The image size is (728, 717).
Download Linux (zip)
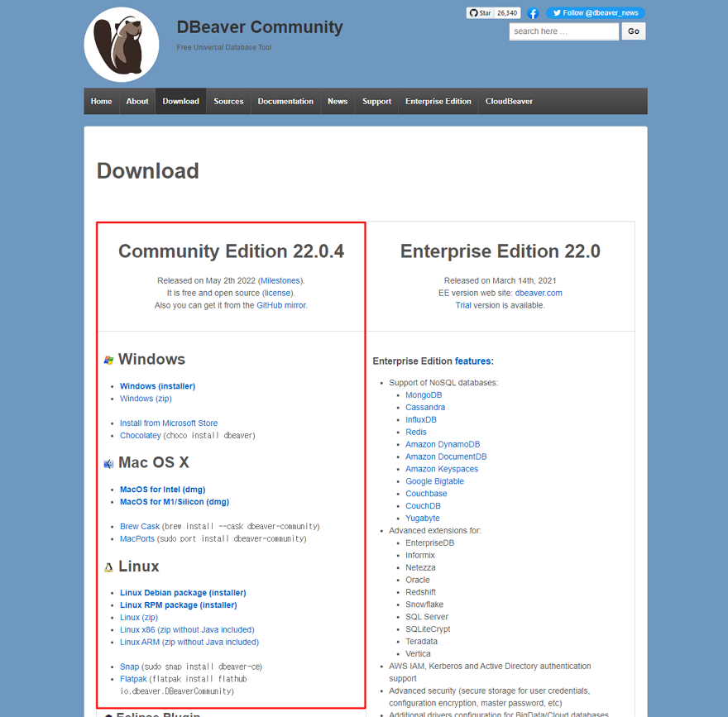(139, 618)
